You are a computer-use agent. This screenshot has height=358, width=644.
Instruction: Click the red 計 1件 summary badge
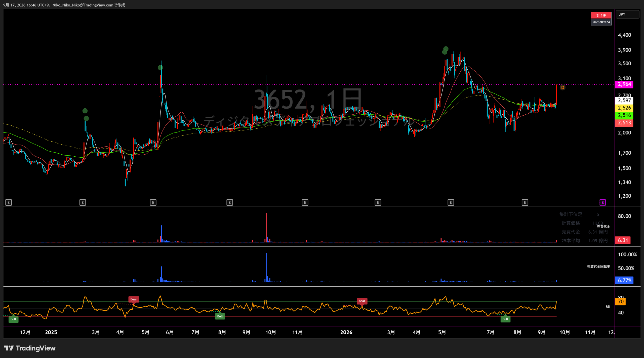coord(601,15)
